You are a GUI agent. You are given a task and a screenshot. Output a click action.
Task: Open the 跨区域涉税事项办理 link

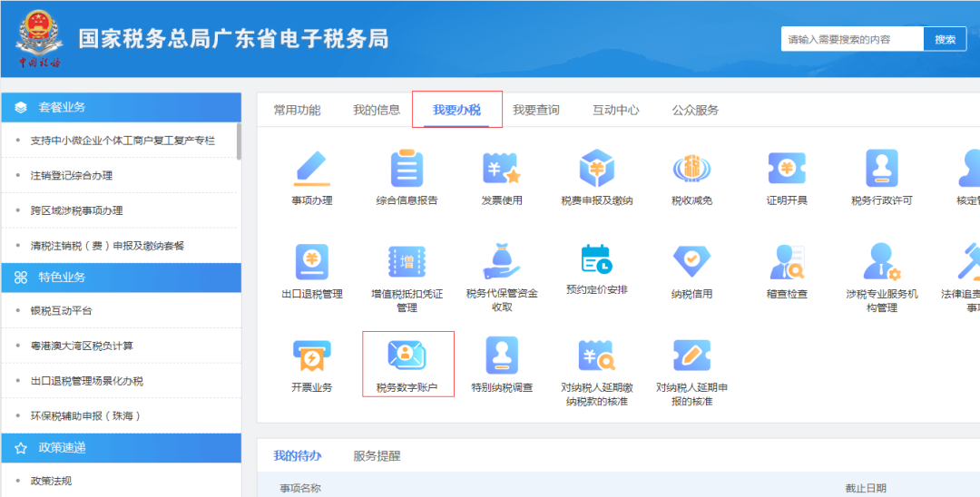[x=76, y=210]
